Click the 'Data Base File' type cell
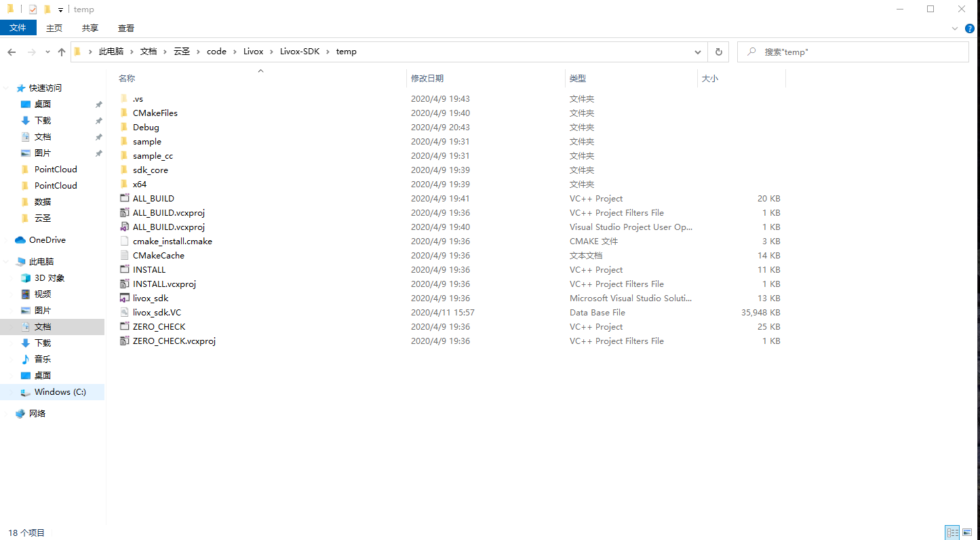Image resolution: width=980 pixels, height=540 pixels. pos(597,313)
